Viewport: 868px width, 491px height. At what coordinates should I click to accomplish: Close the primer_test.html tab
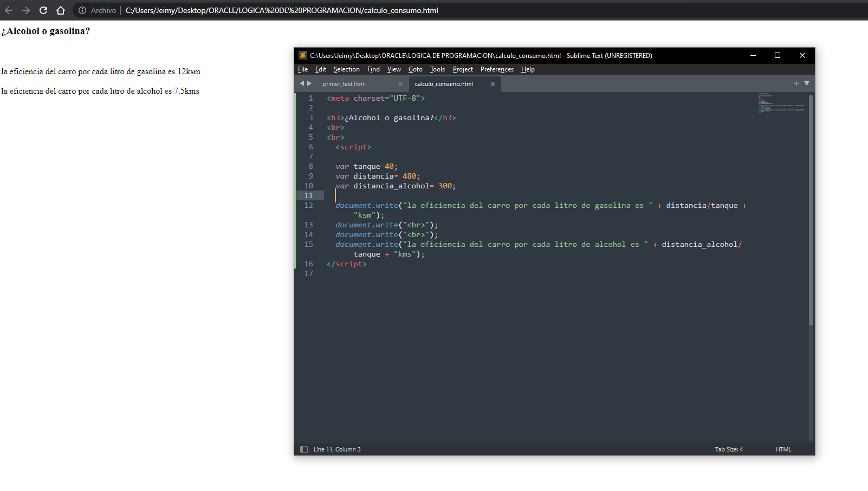click(x=400, y=84)
